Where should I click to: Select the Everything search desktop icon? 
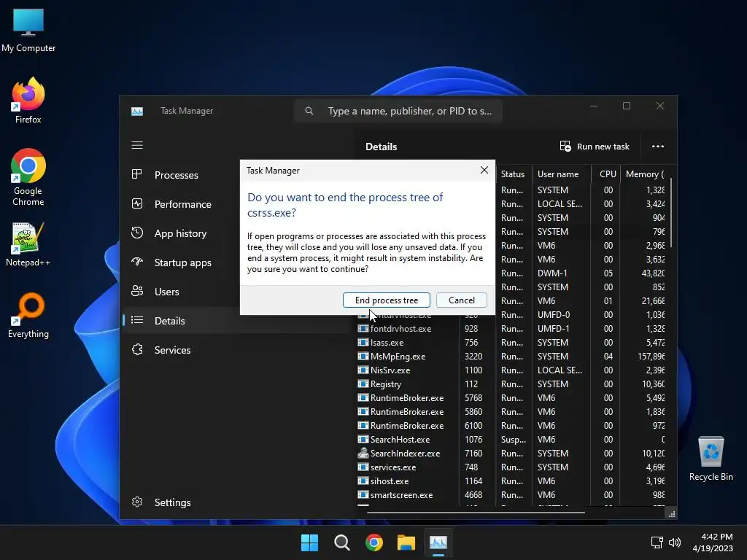click(28, 315)
